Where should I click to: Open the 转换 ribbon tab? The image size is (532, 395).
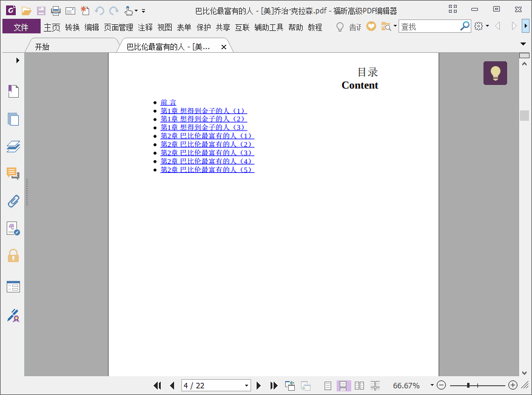click(72, 27)
